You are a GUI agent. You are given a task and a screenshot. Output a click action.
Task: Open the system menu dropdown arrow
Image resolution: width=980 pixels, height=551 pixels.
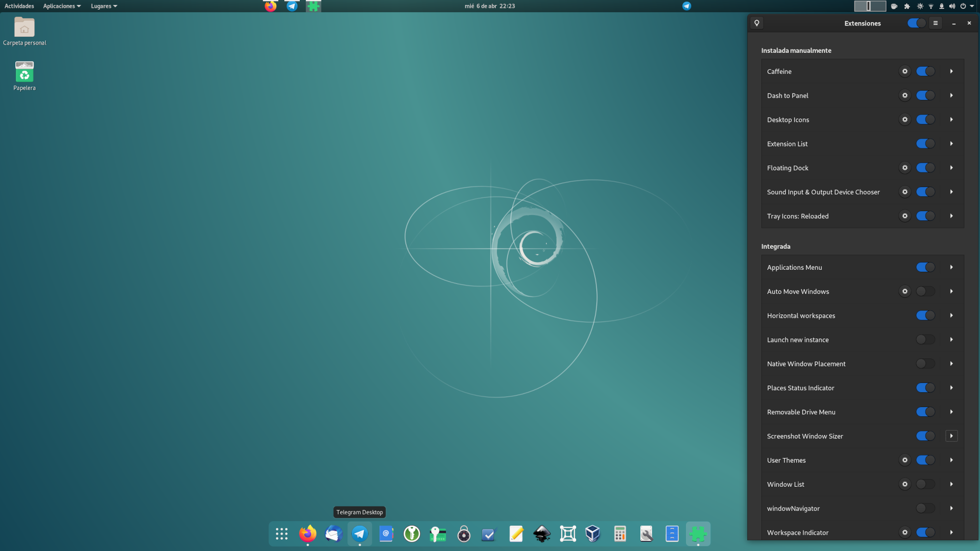pos(972,6)
